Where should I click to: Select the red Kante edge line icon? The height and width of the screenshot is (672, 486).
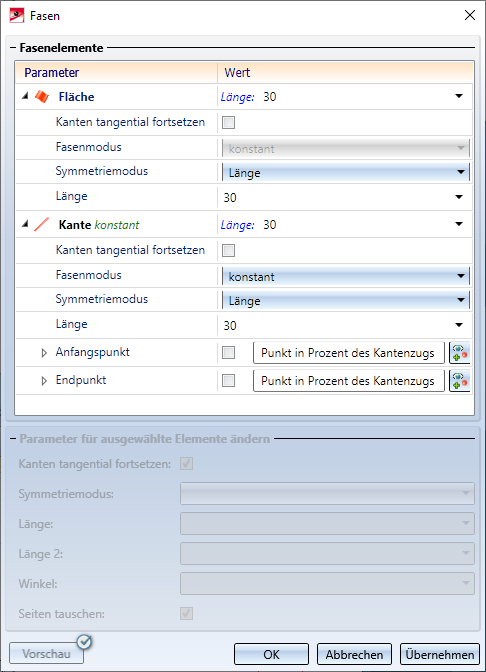pyautogui.click(x=42, y=225)
